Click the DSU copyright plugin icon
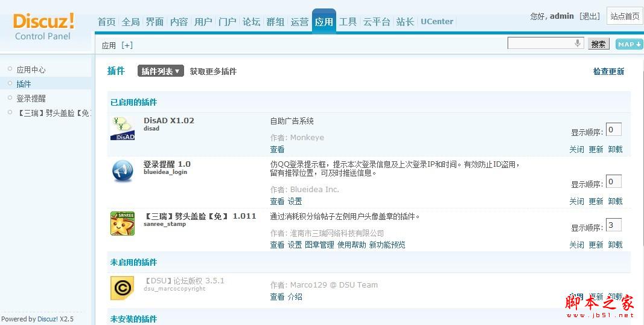 (x=123, y=288)
